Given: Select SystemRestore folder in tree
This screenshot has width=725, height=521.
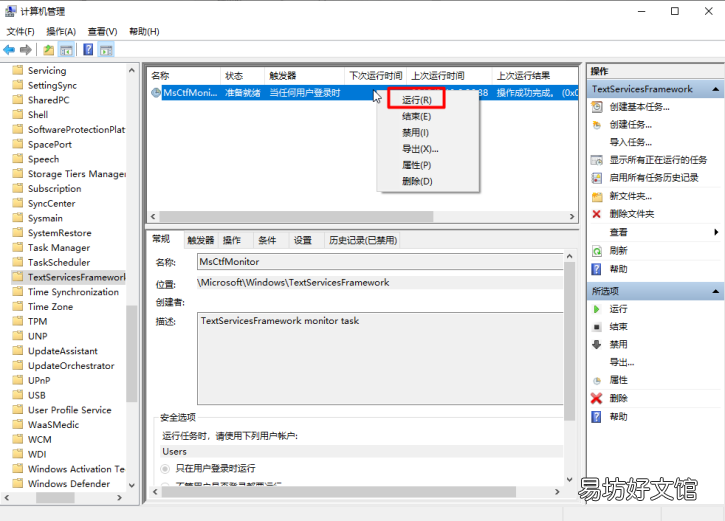Looking at the screenshot, I should tap(60, 233).
